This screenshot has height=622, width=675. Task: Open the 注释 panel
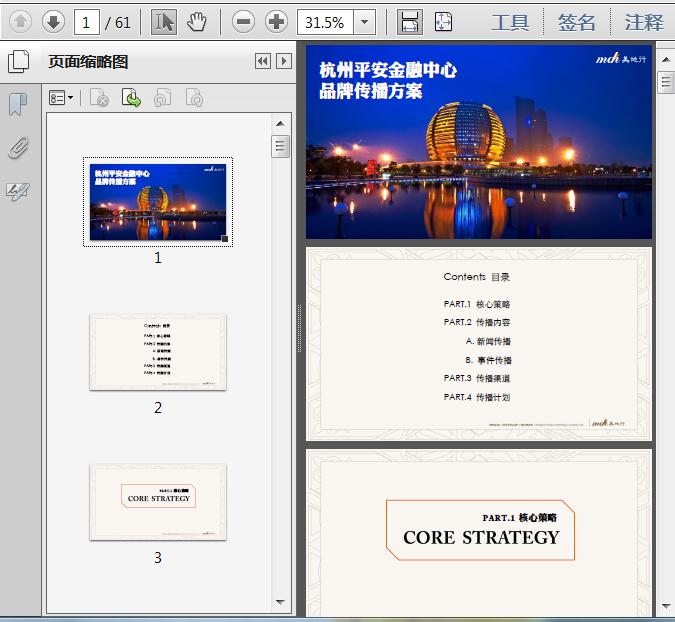pos(644,22)
